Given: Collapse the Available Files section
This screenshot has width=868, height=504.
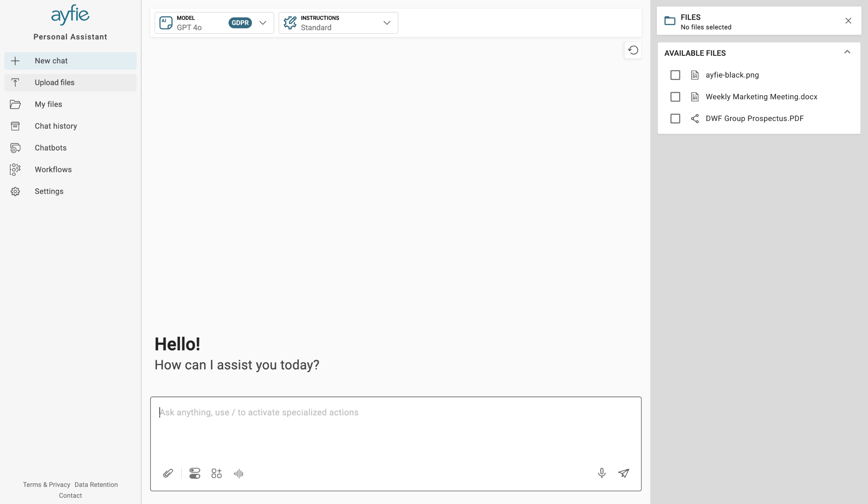Looking at the screenshot, I should click(x=847, y=52).
